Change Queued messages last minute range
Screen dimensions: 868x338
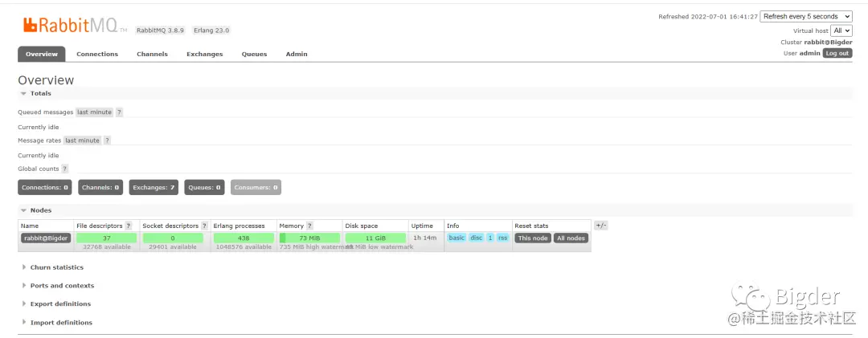(x=95, y=112)
